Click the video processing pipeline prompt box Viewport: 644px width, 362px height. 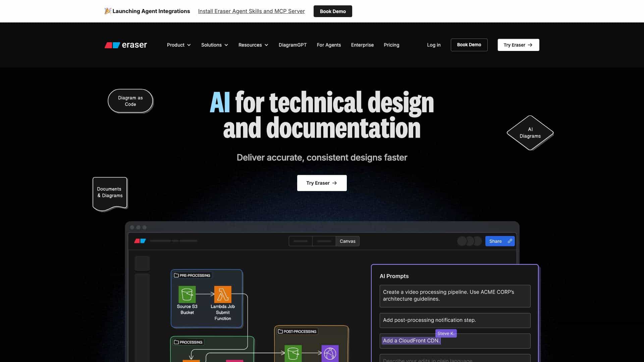455,296
